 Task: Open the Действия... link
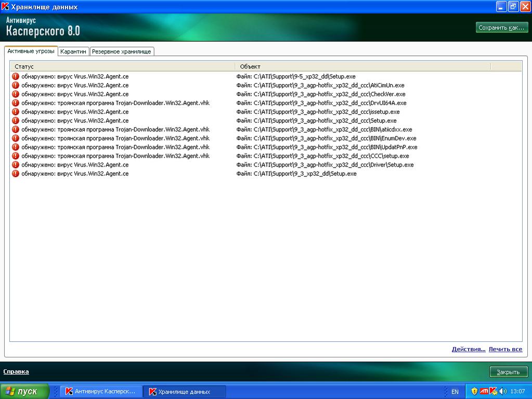click(x=469, y=349)
